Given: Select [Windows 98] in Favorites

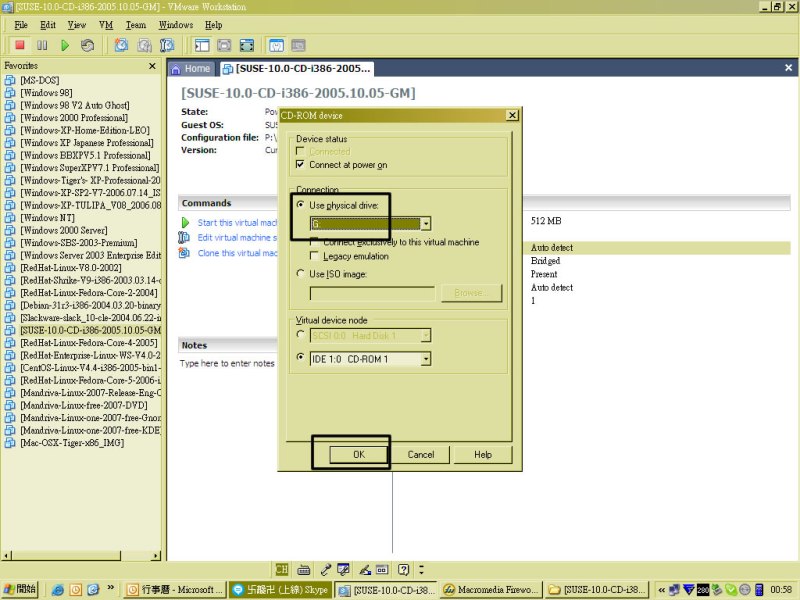Looking at the screenshot, I should click(46, 93).
